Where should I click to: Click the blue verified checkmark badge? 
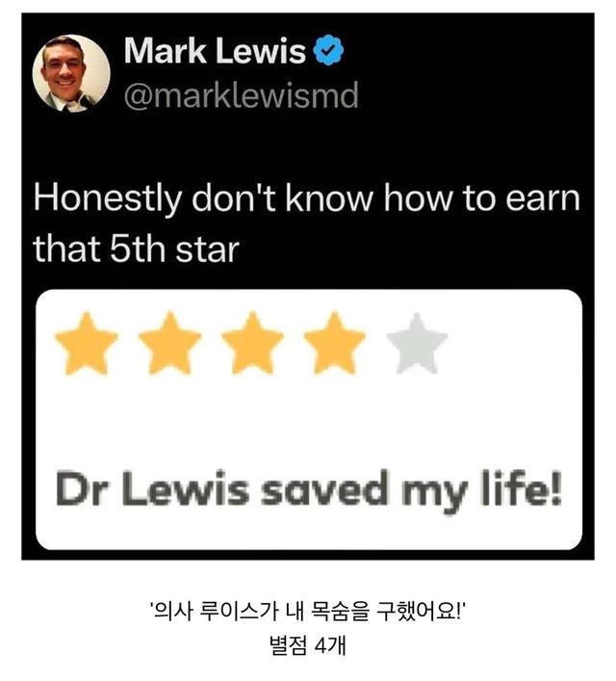pos(328,50)
